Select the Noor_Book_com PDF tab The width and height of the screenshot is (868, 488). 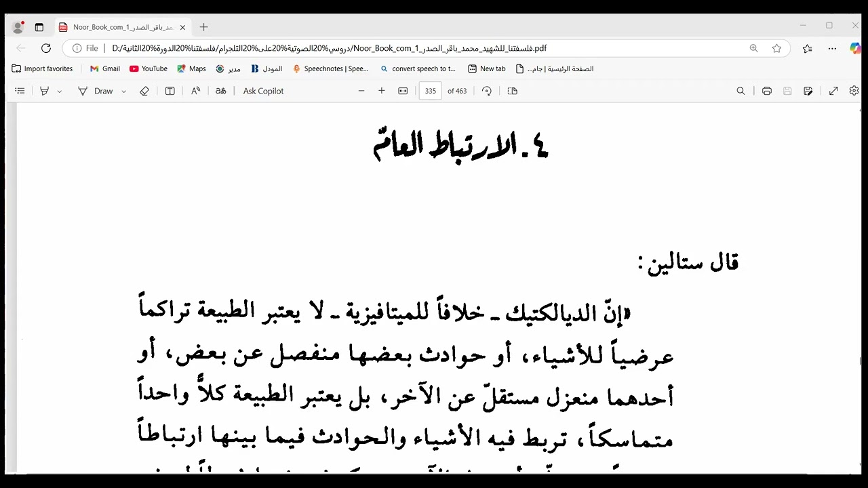[122, 27]
